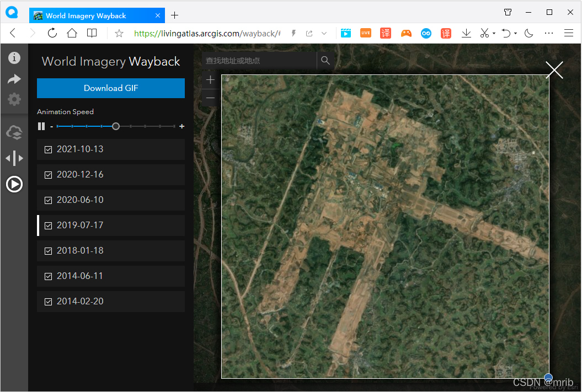Select the 2020-06-10 date label
The height and width of the screenshot is (392, 582).
coord(80,200)
